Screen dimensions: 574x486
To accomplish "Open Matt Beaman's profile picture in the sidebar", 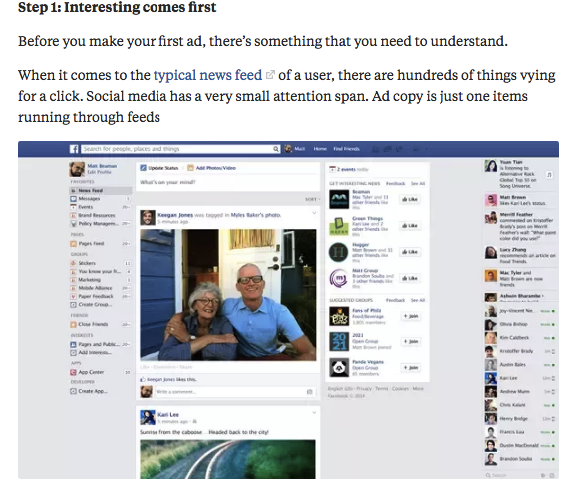I will click(x=77, y=169).
